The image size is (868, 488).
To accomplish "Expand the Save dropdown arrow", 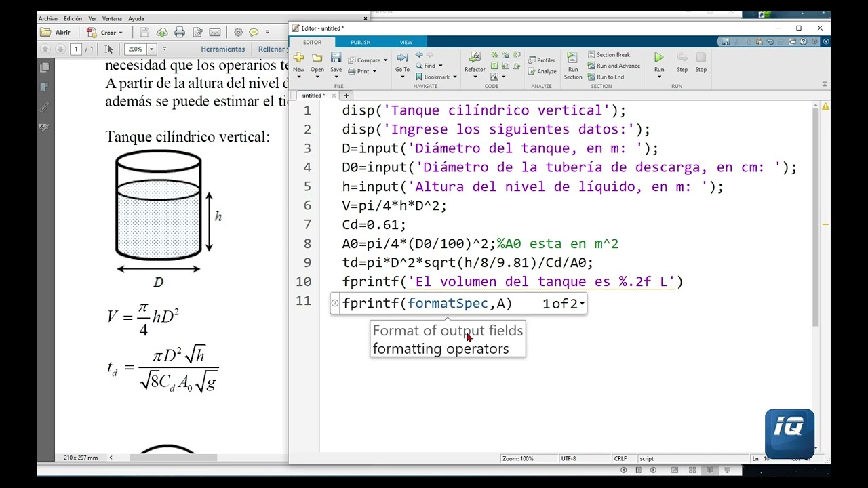I will coord(336,77).
